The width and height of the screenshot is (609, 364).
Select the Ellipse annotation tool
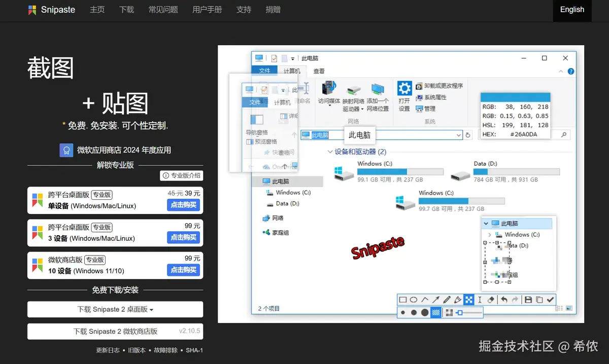click(x=413, y=300)
